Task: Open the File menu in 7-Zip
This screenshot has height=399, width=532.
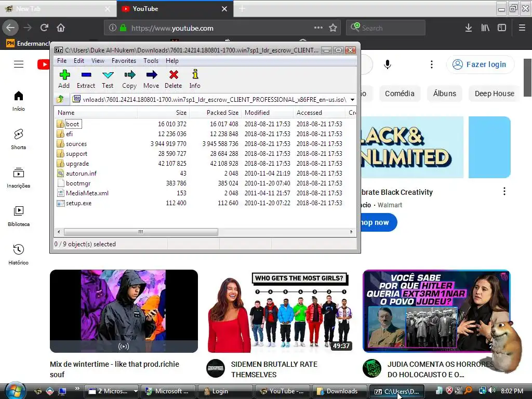Action: [62, 61]
